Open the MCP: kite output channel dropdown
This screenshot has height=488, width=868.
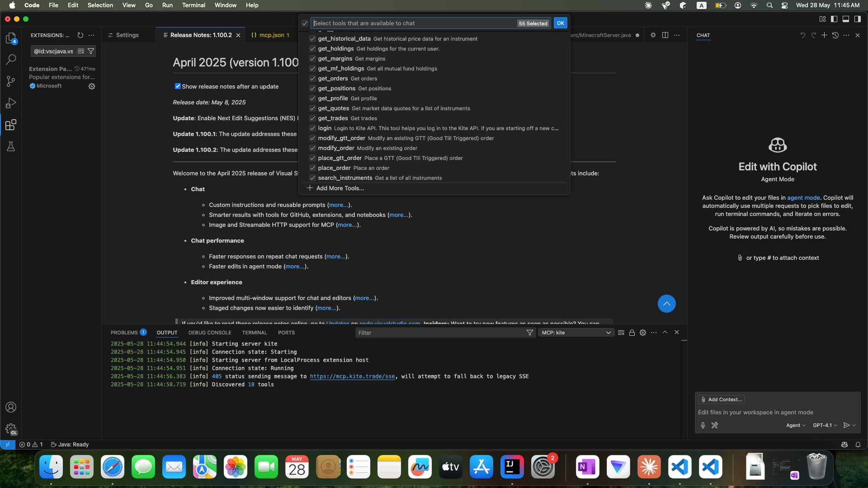click(576, 333)
